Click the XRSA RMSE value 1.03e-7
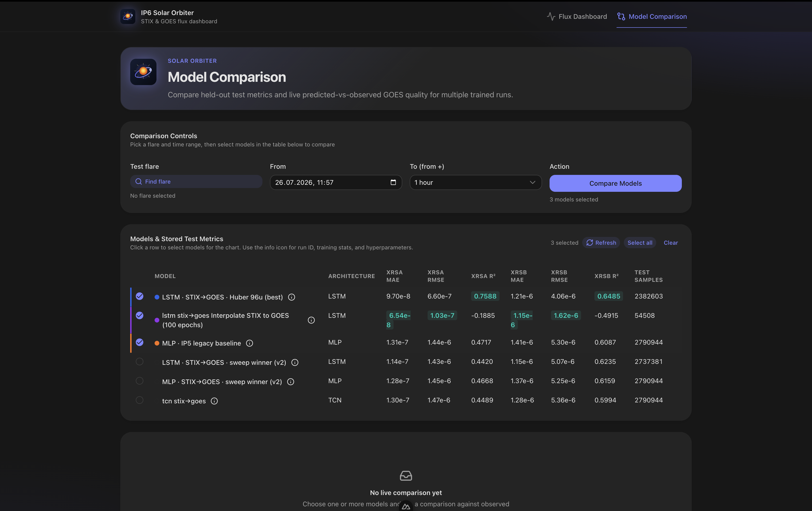The image size is (812, 511). click(x=442, y=315)
